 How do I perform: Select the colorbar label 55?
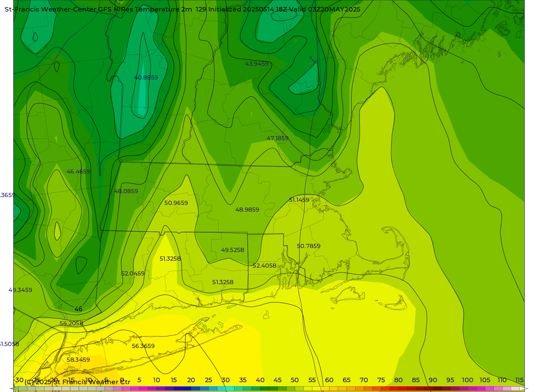click(312, 380)
